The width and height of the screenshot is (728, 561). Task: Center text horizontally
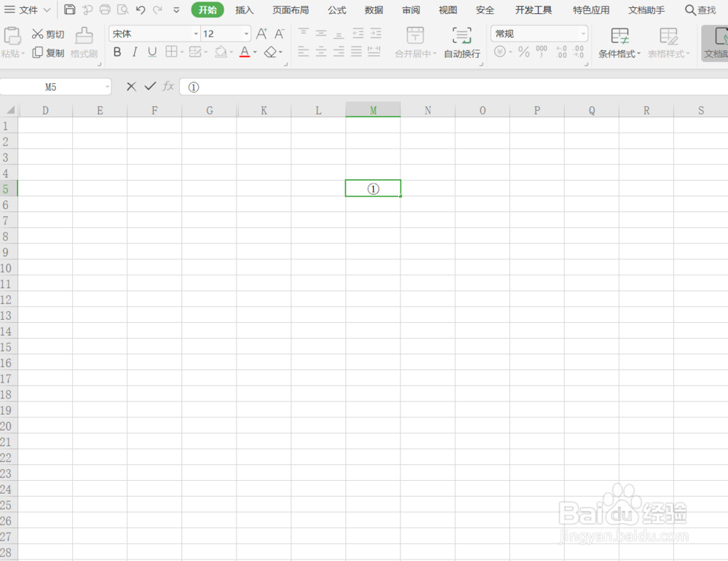[x=321, y=52]
